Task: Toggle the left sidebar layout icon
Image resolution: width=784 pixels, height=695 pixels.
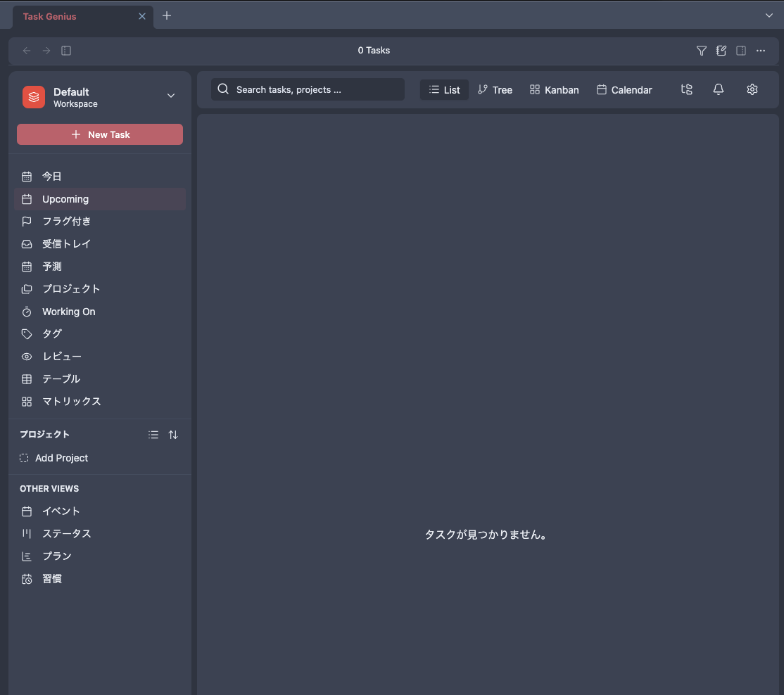Action: (66, 51)
